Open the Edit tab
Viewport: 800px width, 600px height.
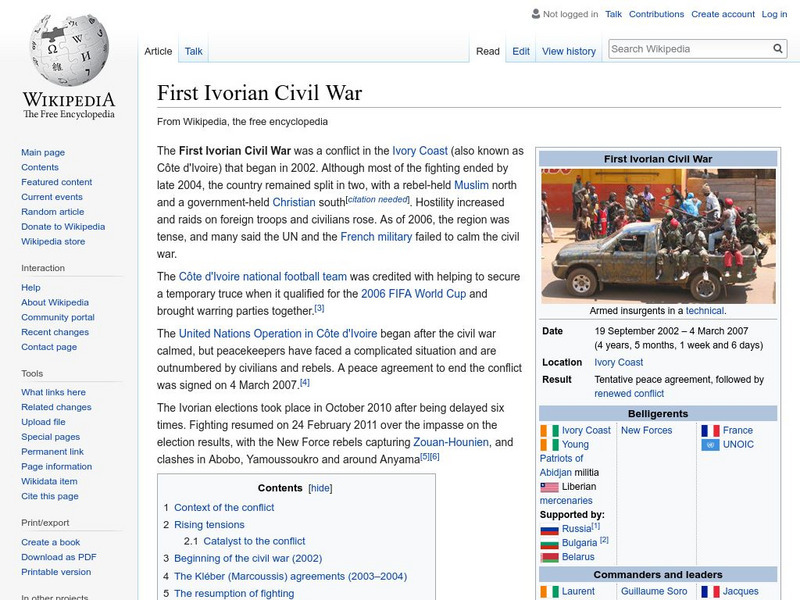pos(520,50)
